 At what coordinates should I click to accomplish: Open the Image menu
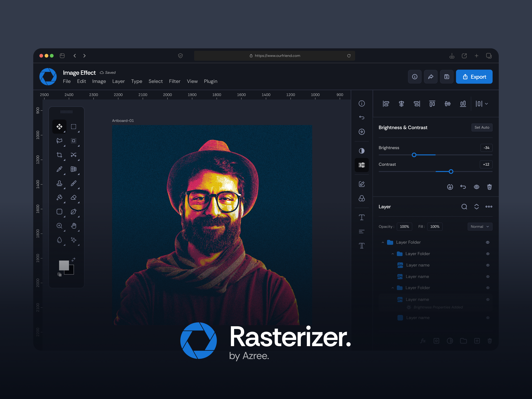coord(99,81)
